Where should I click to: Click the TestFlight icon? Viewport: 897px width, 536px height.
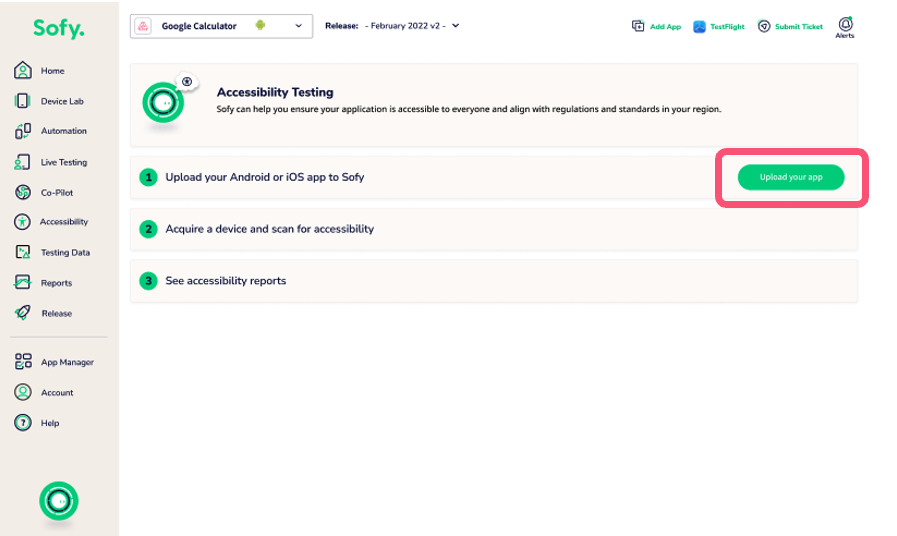point(699,26)
